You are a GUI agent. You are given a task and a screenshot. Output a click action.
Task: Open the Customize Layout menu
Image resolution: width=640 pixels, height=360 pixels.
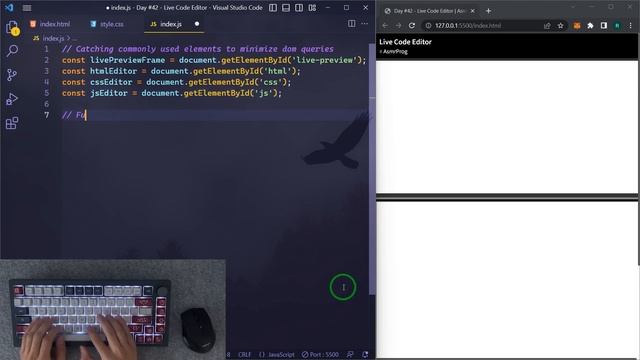[x=312, y=8]
